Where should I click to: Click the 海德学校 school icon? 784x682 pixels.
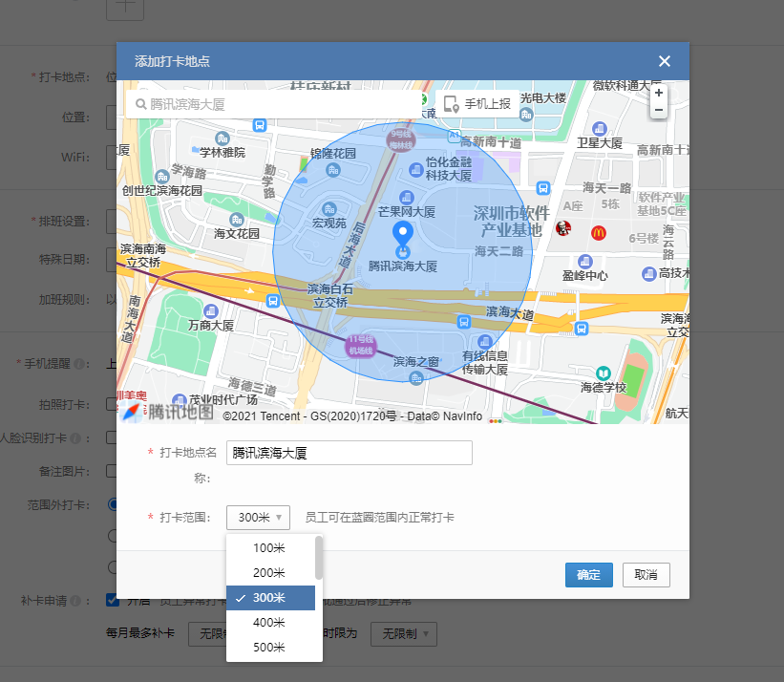click(603, 373)
